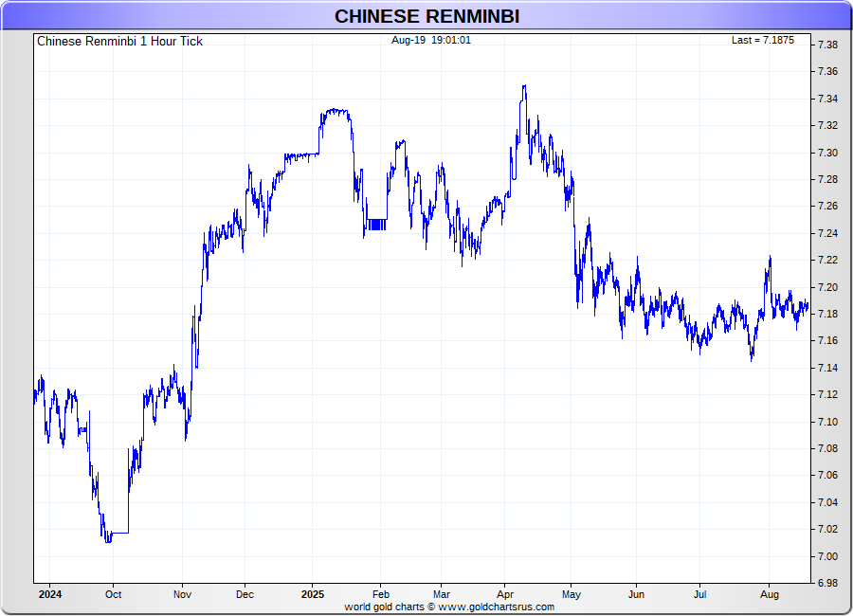Click the 7.04 y-axis value
The image size is (853, 616).
pos(828,502)
